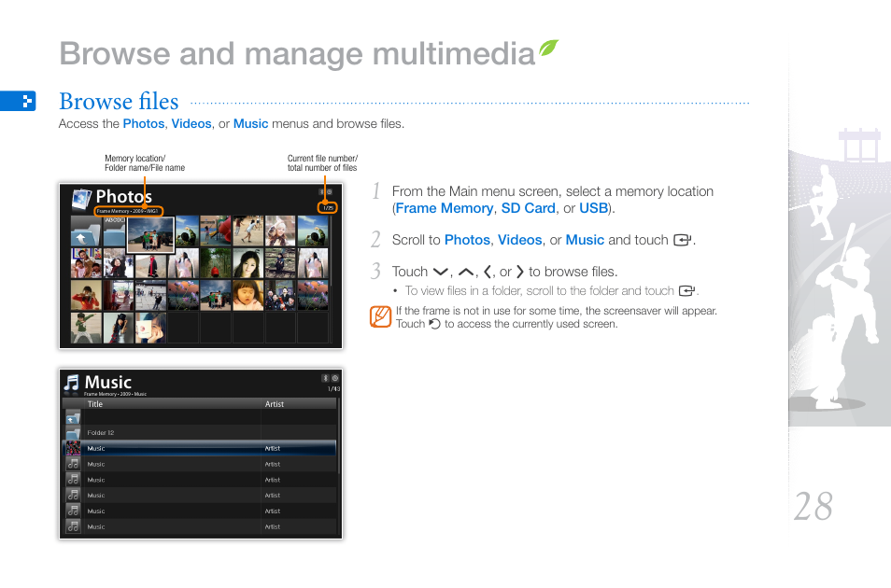Viewport: 891px width, 588px height.
Task: Open the parent folder icon in the Photos grid
Action: [85, 231]
